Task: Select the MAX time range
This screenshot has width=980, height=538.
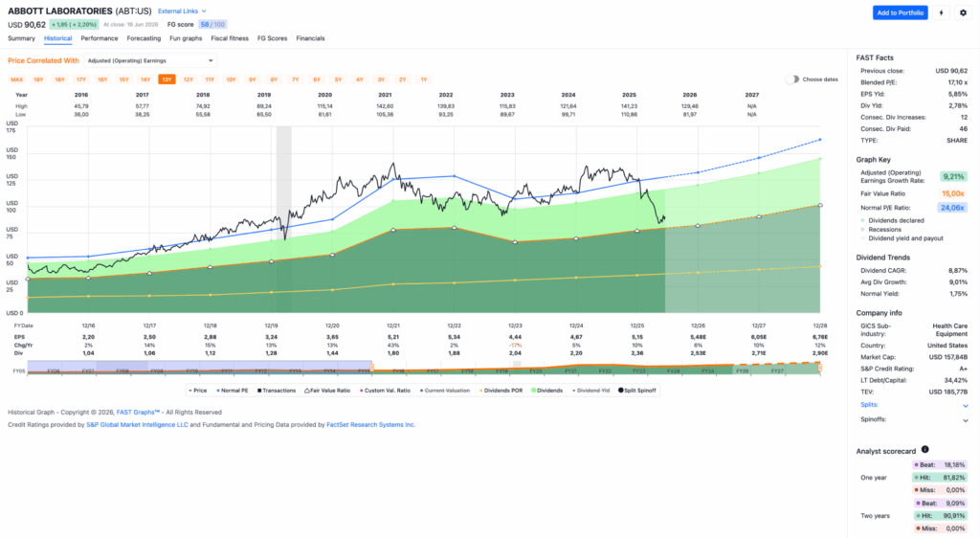Action: pyautogui.click(x=17, y=79)
